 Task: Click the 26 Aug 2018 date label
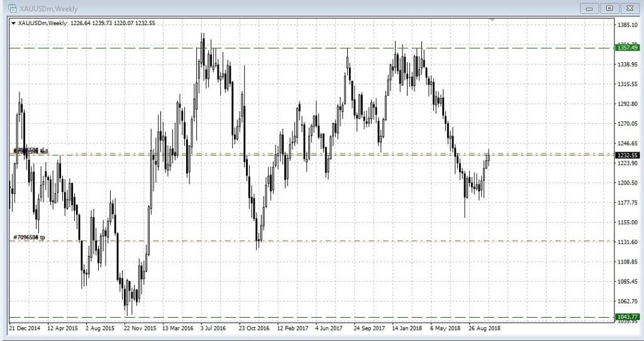coord(485,328)
